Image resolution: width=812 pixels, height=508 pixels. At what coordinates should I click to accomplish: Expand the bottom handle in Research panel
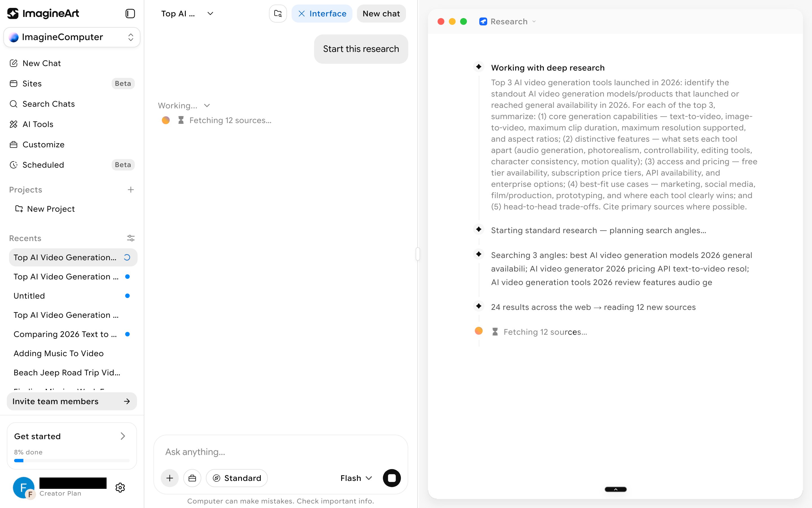point(615,489)
